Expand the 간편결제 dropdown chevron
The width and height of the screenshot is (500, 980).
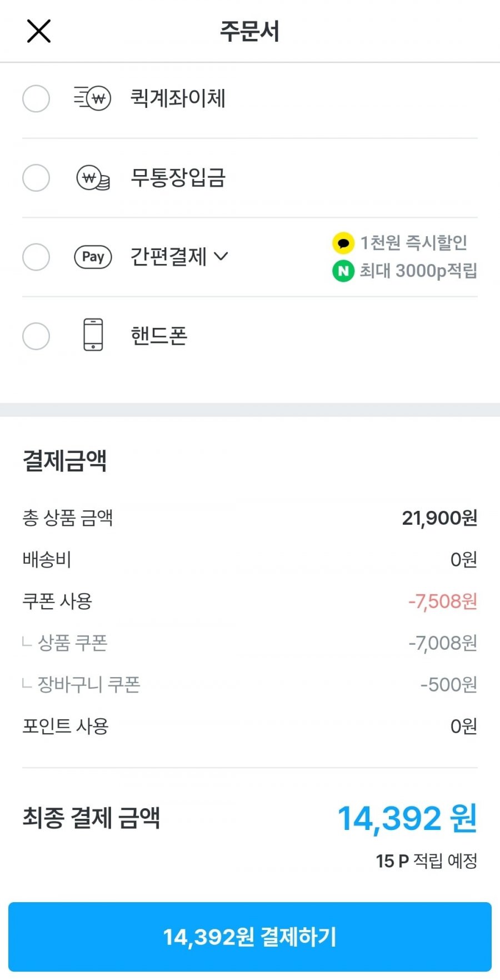tap(221, 256)
